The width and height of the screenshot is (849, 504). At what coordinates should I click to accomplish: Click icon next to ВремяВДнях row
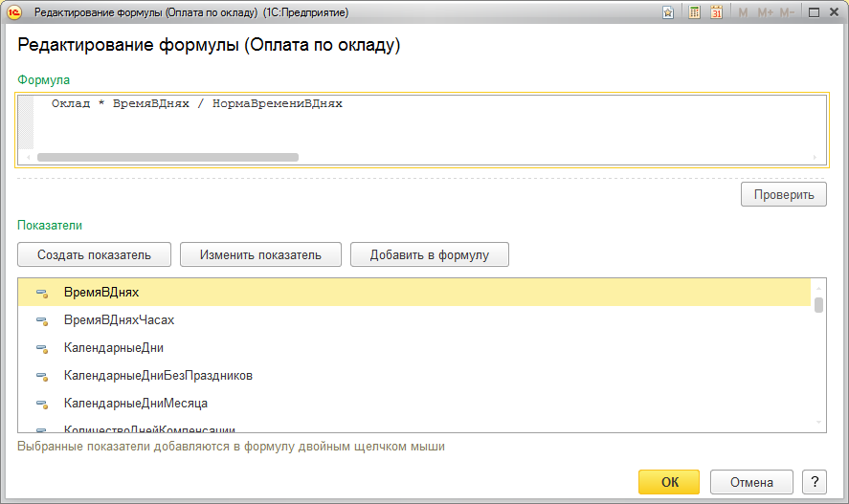(x=42, y=293)
